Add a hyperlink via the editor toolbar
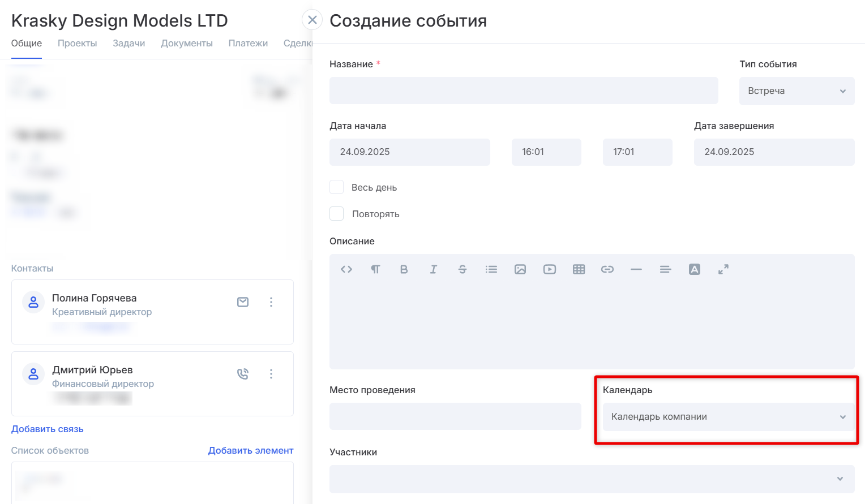865x504 pixels. [x=607, y=269]
